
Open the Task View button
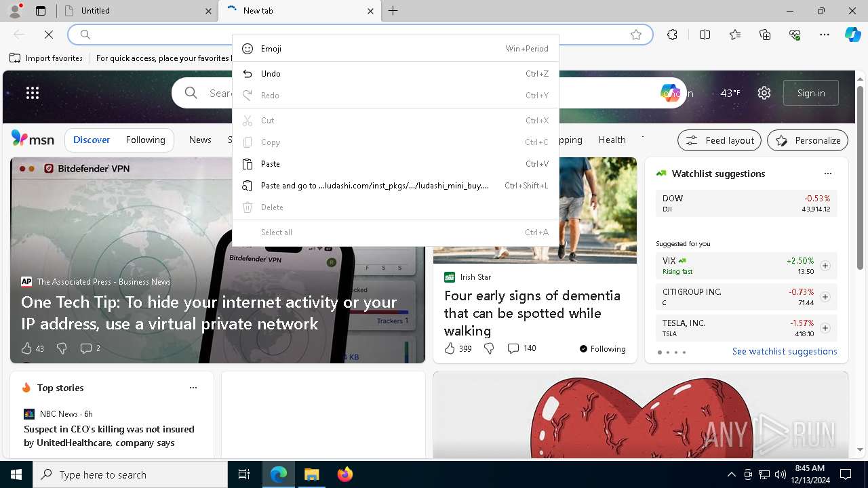(244, 474)
